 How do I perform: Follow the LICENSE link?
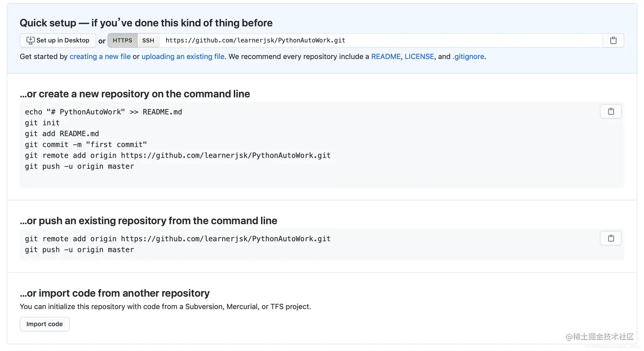419,57
